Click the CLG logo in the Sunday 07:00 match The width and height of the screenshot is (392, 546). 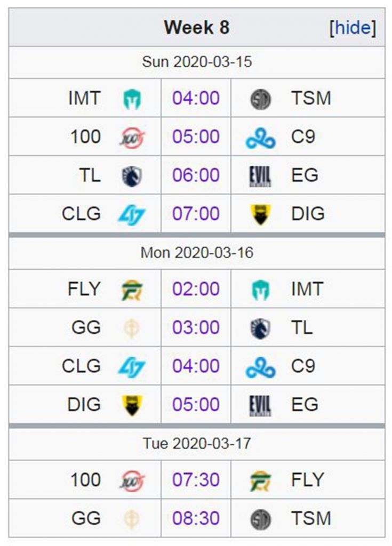131,215
